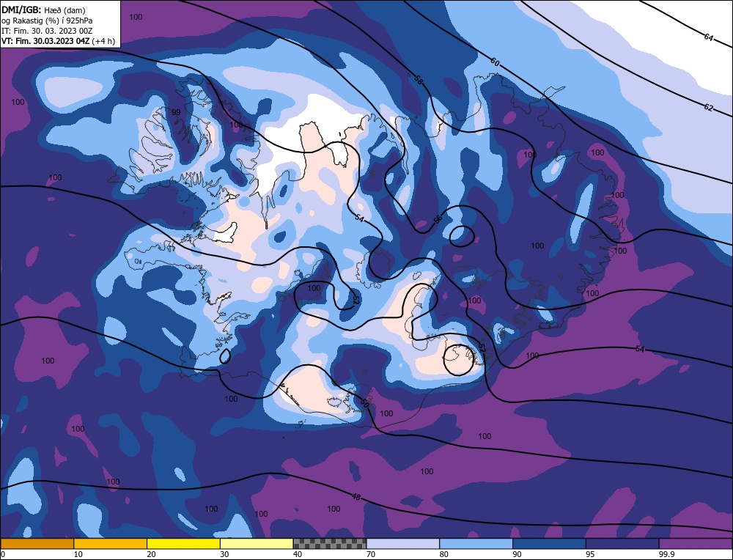Click the dark blue 90–95 legend swatch

pos(549,544)
